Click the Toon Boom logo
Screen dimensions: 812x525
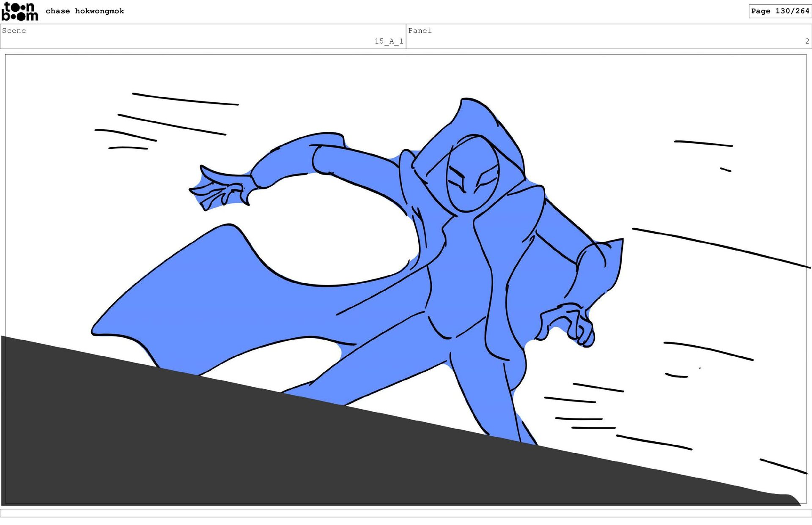(19, 11)
